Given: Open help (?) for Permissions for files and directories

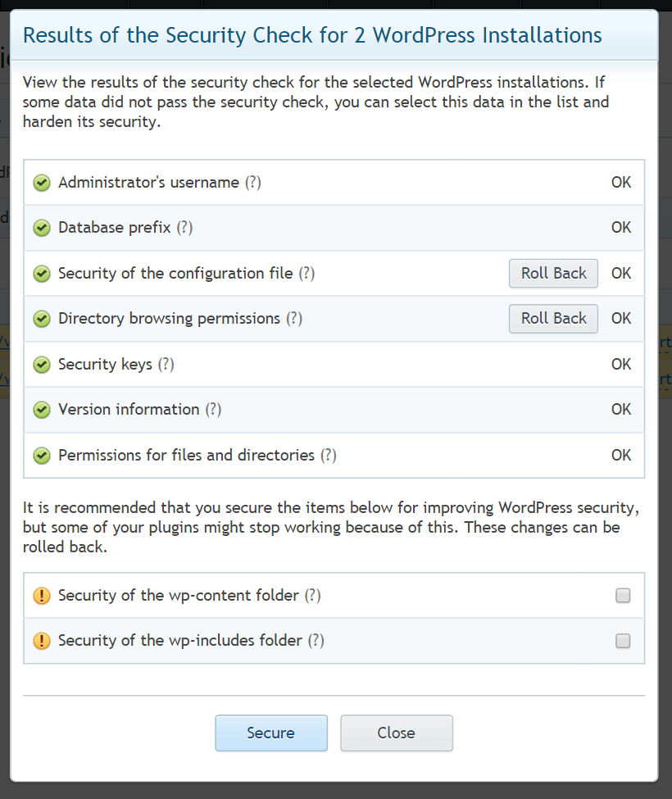Looking at the screenshot, I should [328, 456].
